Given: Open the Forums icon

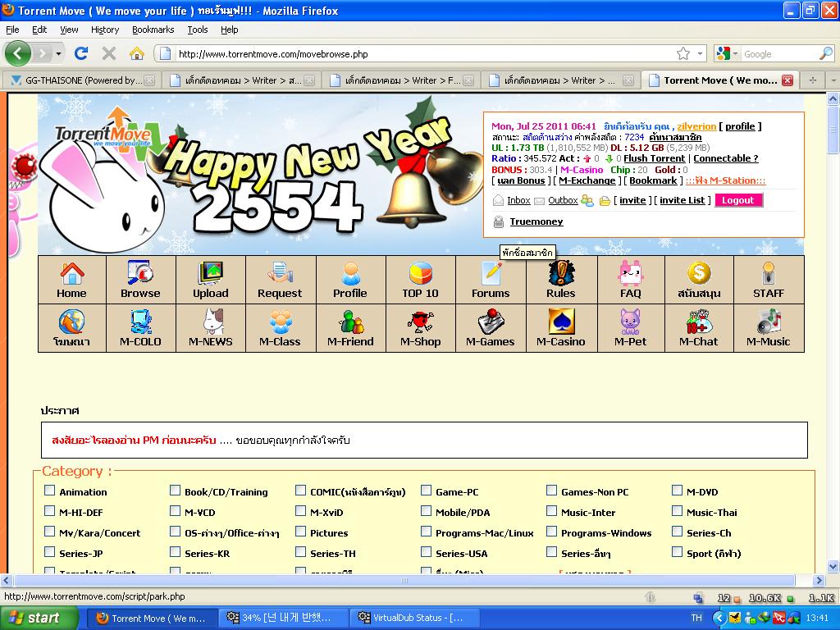Looking at the screenshot, I should [491, 273].
